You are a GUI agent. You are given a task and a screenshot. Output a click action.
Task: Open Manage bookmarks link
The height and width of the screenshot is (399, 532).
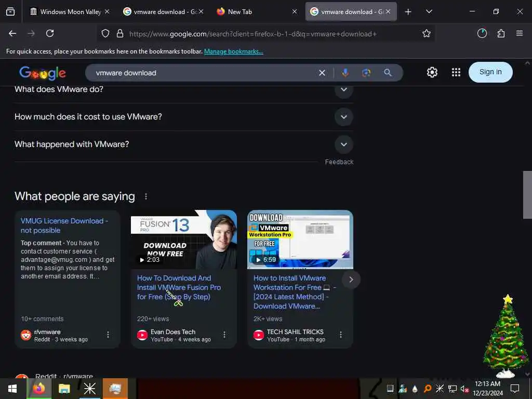point(233,51)
